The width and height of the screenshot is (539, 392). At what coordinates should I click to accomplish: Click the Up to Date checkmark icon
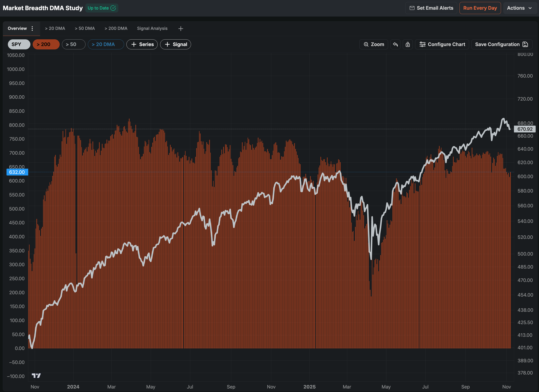[113, 8]
